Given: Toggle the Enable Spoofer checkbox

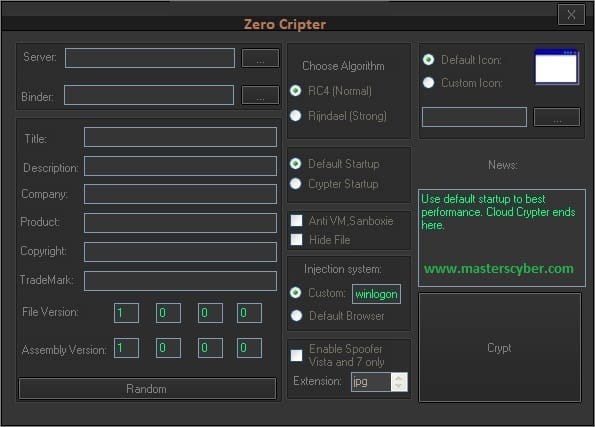Looking at the screenshot, I should (x=296, y=356).
